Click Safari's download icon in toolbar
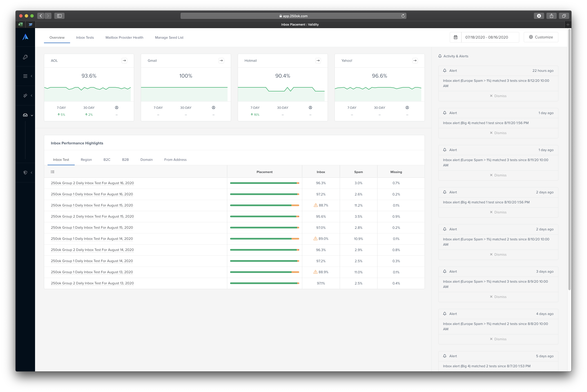 coord(539,16)
